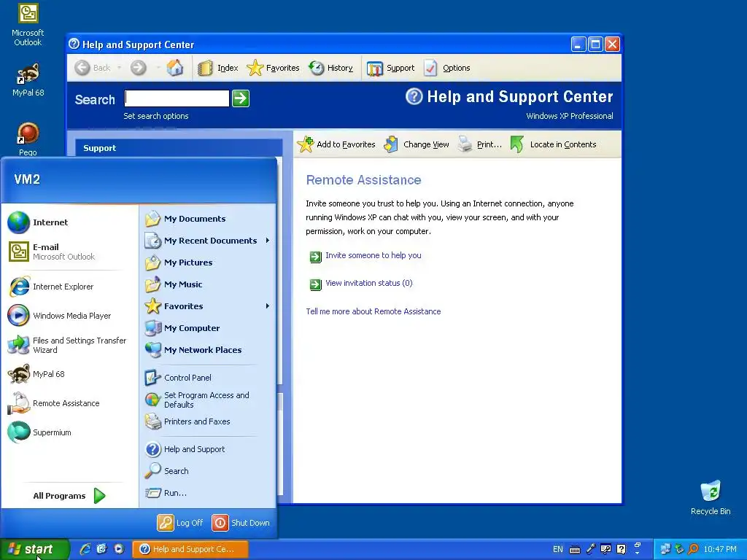The width and height of the screenshot is (747, 560).
Task: Click the Back arrow in Help toolbar
Action: tap(93, 68)
